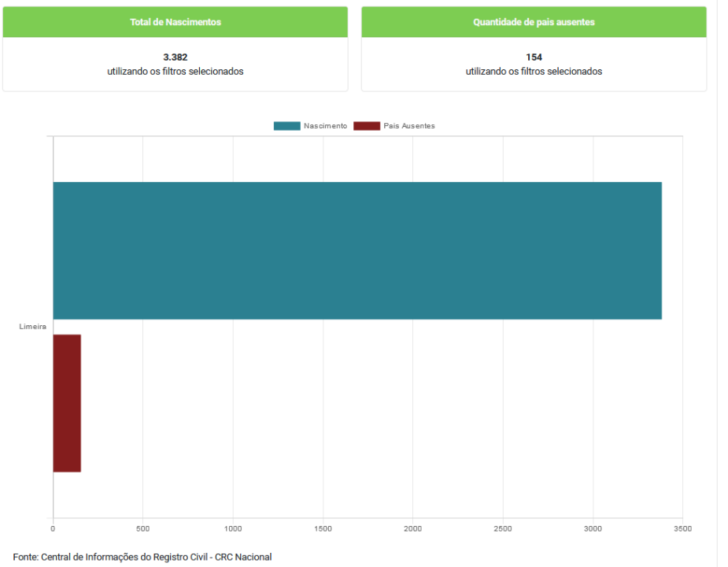Toggle the Pais Ausentes legend color box
Image resolution: width=728 pixels, height=567 pixels.
click(x=367, y=126)
